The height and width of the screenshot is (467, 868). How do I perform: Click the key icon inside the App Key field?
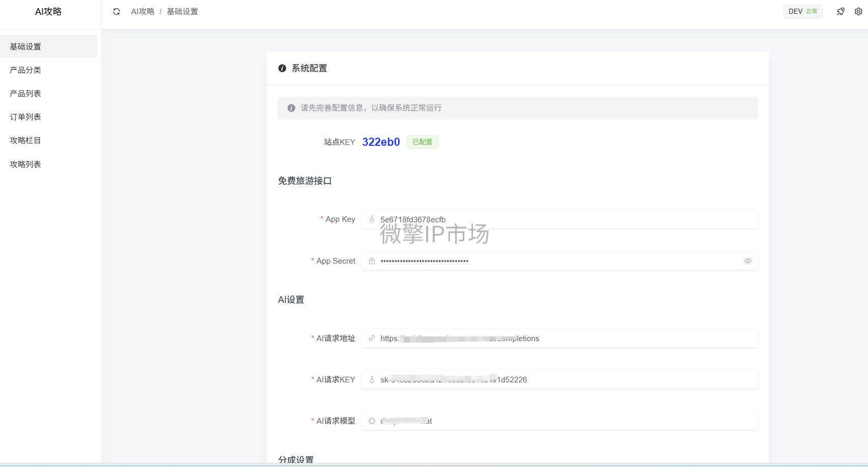click(371, 219)
